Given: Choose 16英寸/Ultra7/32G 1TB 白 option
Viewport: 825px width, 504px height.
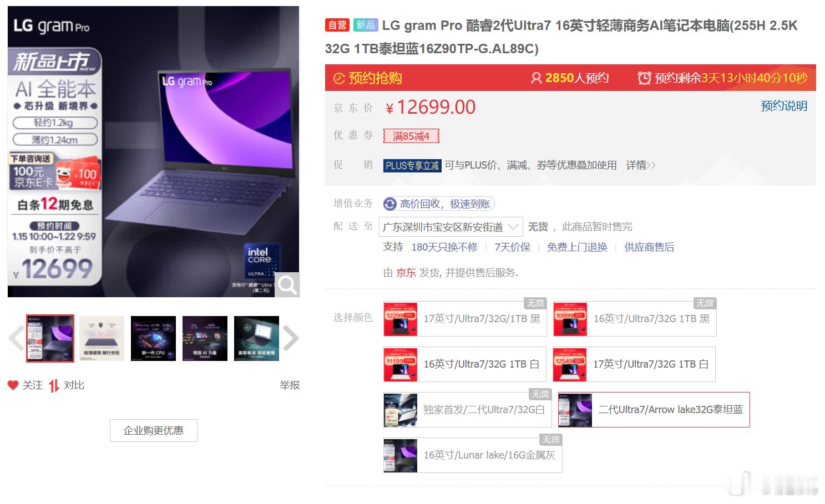Looking at the screenshot, I should click(464, 364).
